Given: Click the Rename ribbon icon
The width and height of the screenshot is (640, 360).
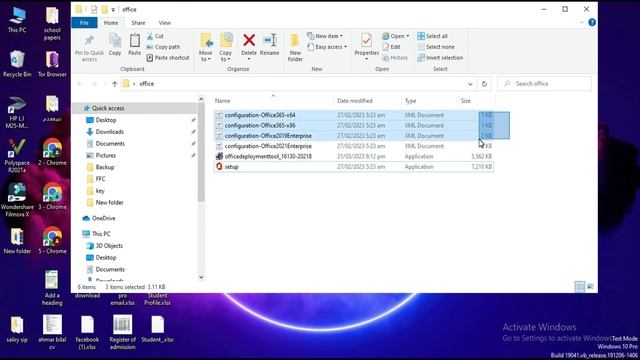Looking at the screenshot, I should click(270, 44).
